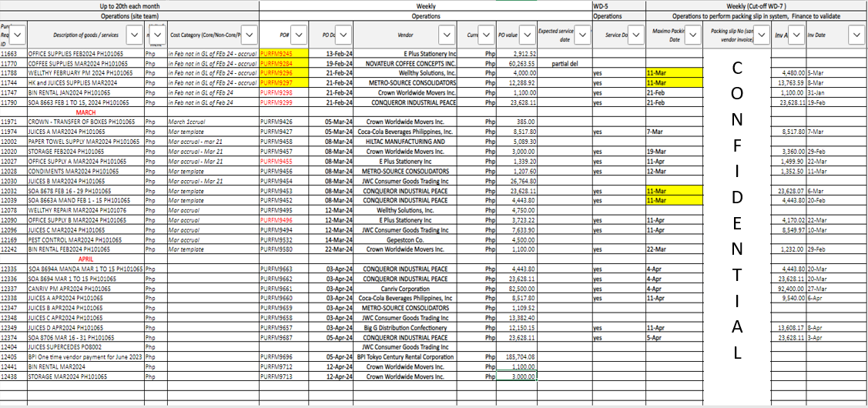868x408 pixels.
Task: Select description WELLTHY REPAIR MAR2024 PH101076
Action: [85, 210]
